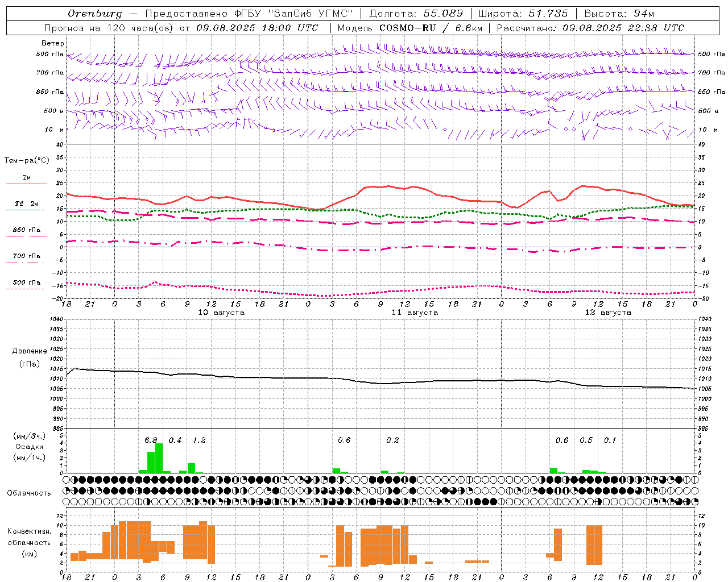The width and height of the screenshot is (728, 582).
Task: Click the 6.8 precipitation total
Action: pos(151,440)
